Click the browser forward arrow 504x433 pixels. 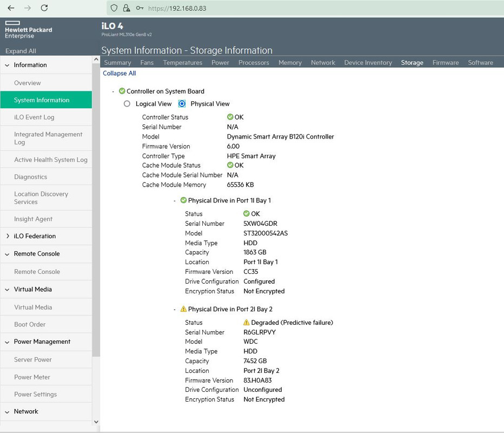[28, 8]
